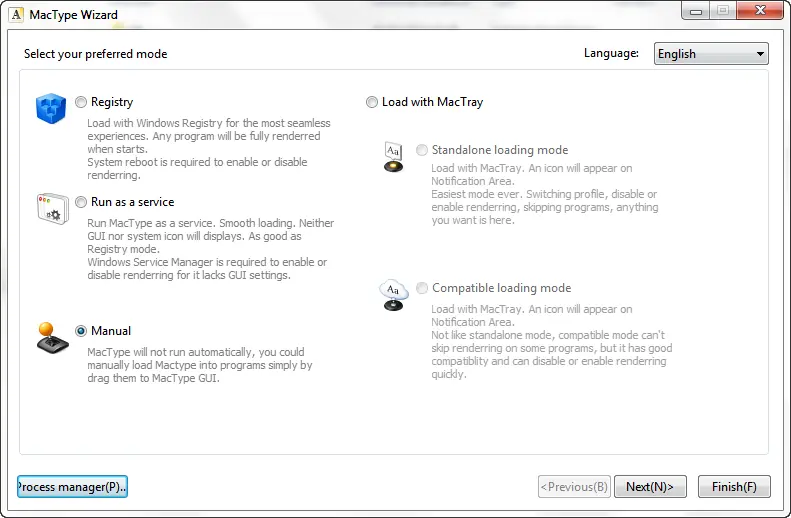
Task: Select the Manual mode radio button
Action: [x=81, y=331]
